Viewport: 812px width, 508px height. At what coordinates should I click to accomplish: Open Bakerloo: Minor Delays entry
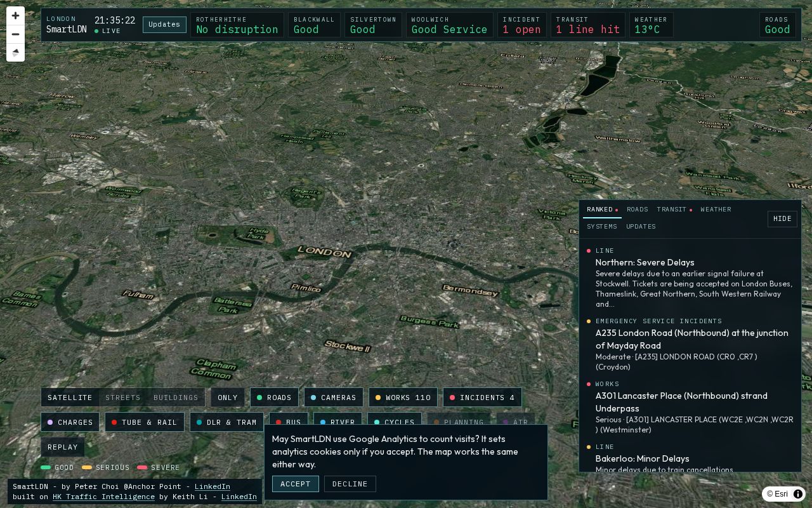[690, 458]
